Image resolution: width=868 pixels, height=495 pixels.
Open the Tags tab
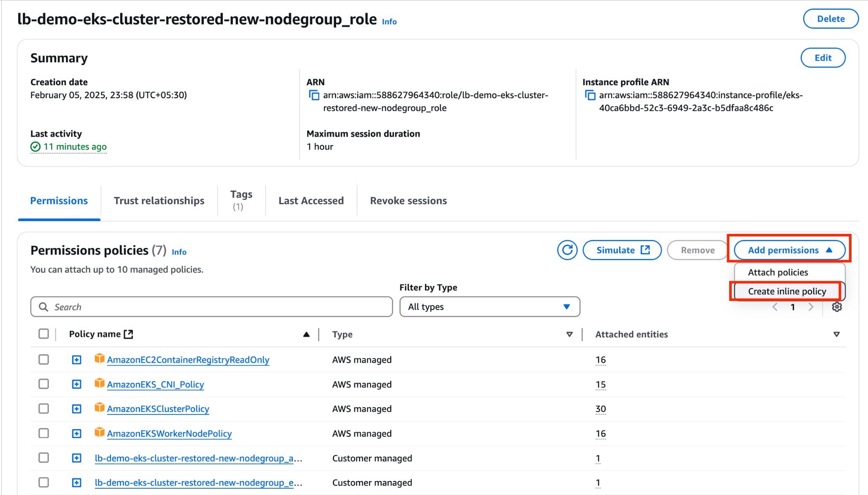(241, 200)
